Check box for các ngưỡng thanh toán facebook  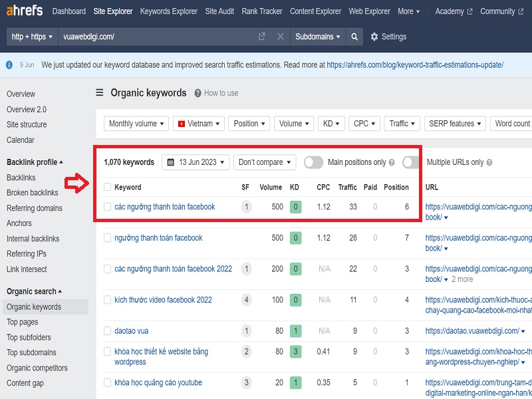[107, 207]
